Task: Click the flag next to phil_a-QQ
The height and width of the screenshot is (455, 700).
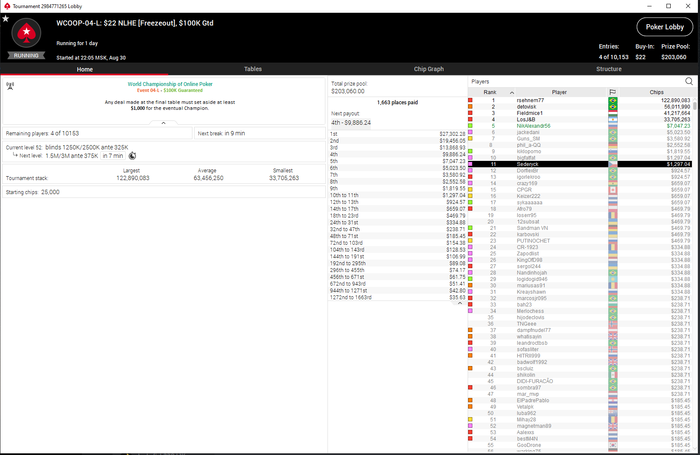Action: point(612,145)
